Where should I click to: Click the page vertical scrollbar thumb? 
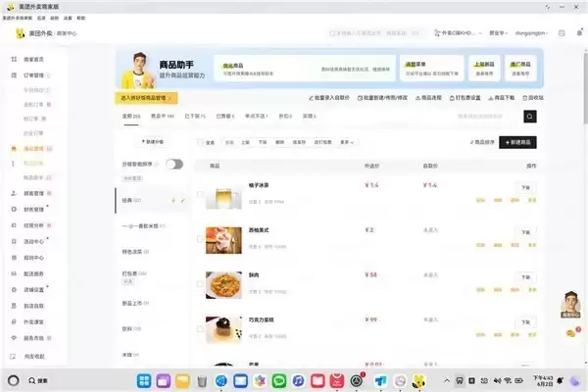coord(585,88)
